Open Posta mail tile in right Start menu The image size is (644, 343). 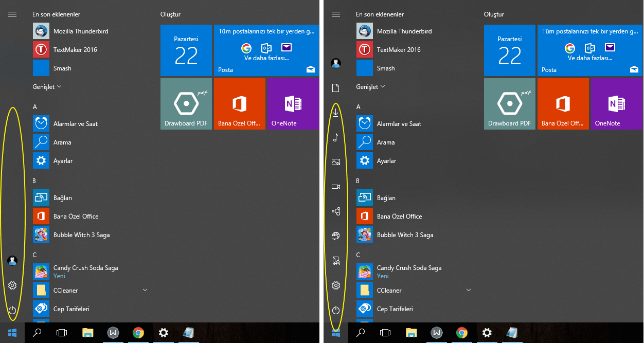click(590, 50)
